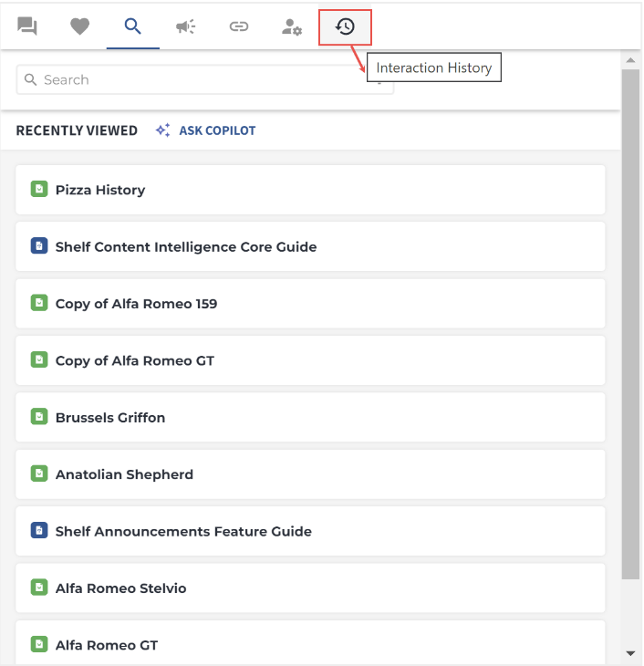The image size is (644, 666).
Task: Click the sparkle icon beside Ask Copilot
Action: point(162,130)
